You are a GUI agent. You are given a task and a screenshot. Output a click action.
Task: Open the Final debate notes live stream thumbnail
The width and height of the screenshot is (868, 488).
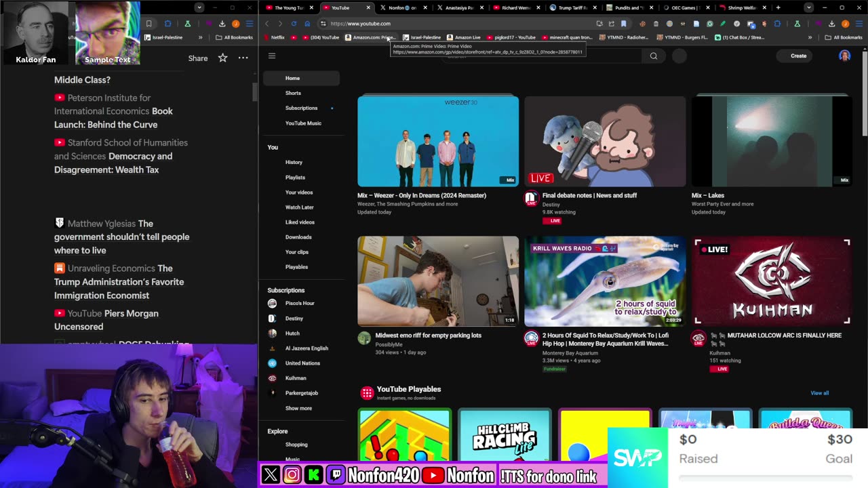pos(605,141)
